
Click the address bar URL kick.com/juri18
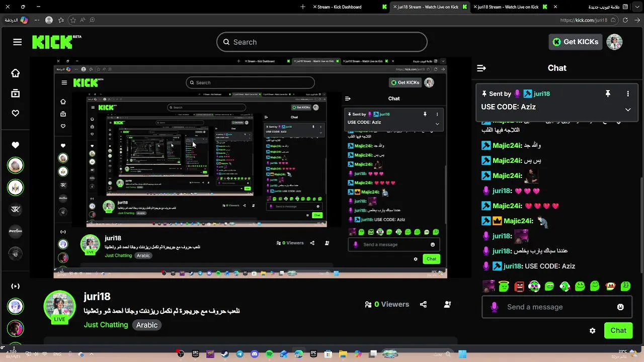pos(584,21)
